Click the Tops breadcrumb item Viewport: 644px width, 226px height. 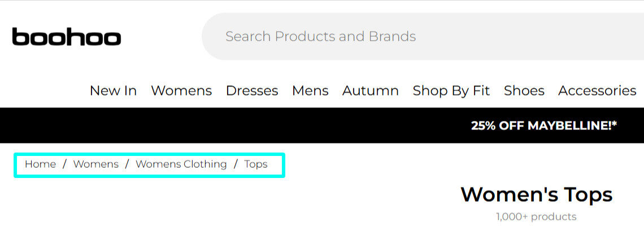click(256, 164)
